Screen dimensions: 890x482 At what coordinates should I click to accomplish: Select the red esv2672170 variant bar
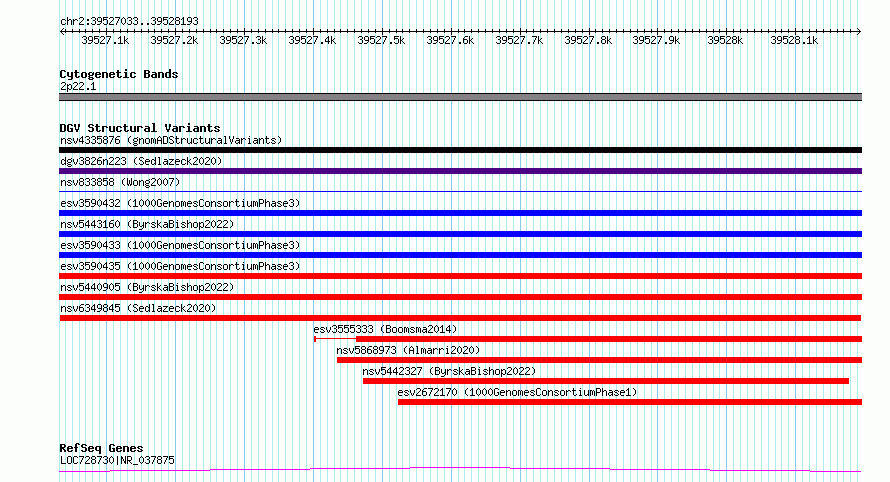click(x=630, y=402)
